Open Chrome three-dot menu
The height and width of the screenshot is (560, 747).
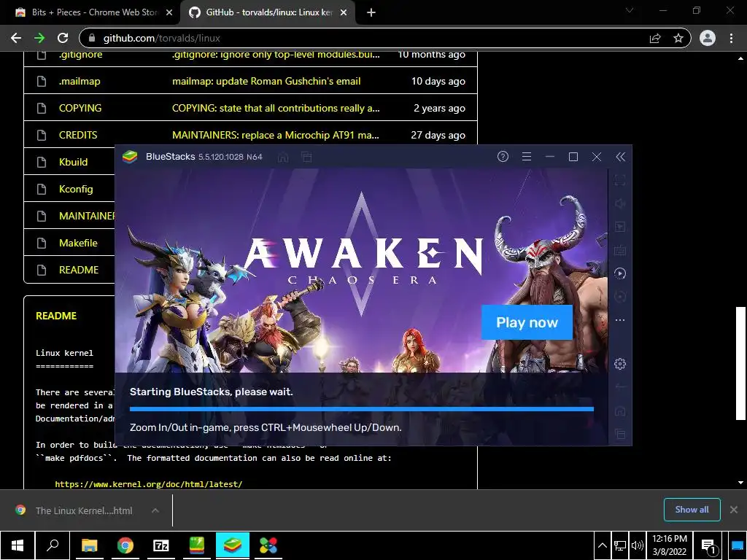(731, 38)
